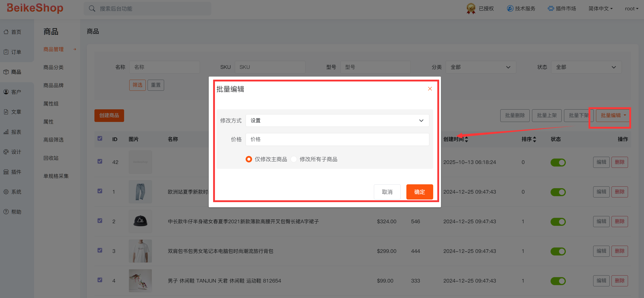Open the '回收站' recycle bin menu

51,158
